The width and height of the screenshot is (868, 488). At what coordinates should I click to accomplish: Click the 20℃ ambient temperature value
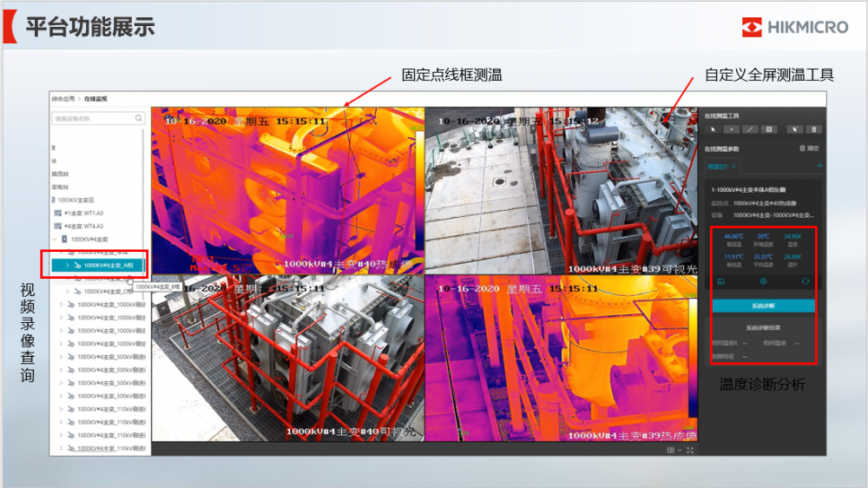763,236
